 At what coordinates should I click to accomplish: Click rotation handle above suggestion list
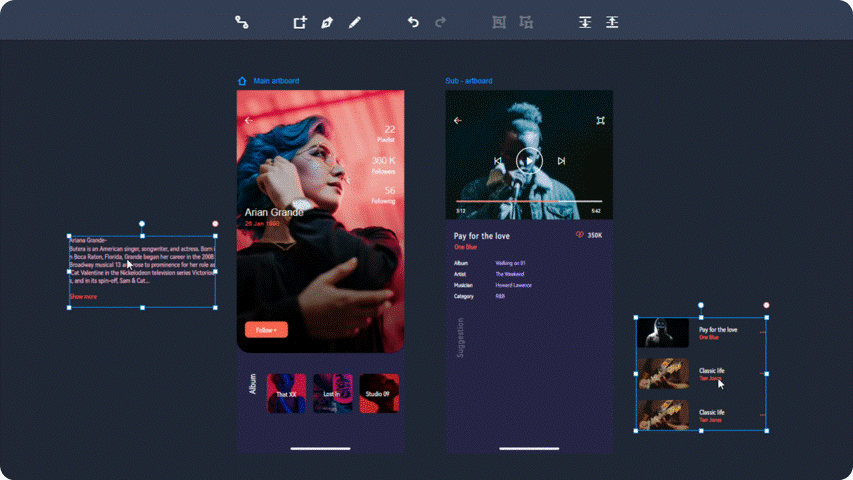click(701, 305)
